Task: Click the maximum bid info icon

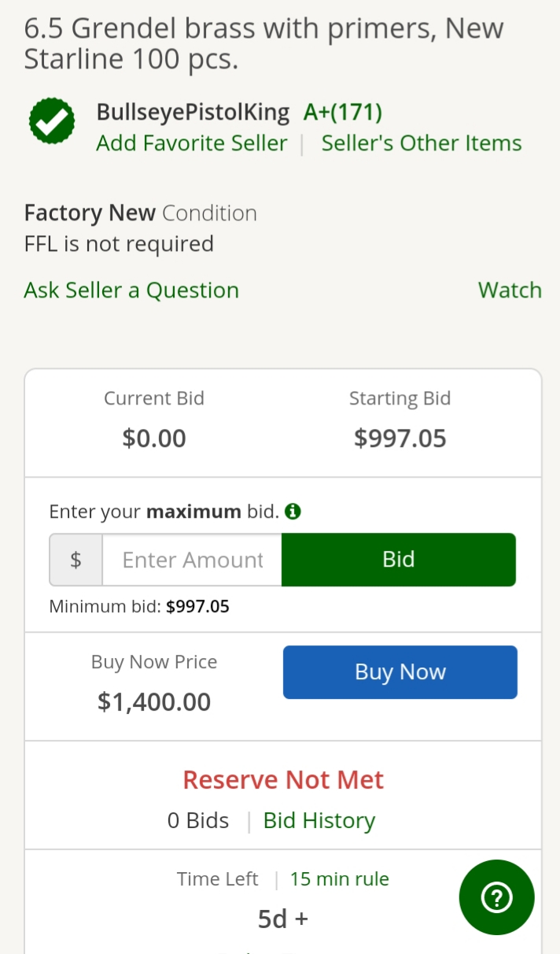Action: [293, 512]
